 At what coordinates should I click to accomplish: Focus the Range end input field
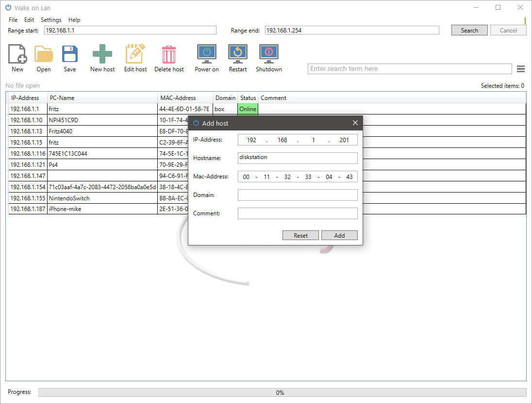pyautogui.click(x=352, y=30)
